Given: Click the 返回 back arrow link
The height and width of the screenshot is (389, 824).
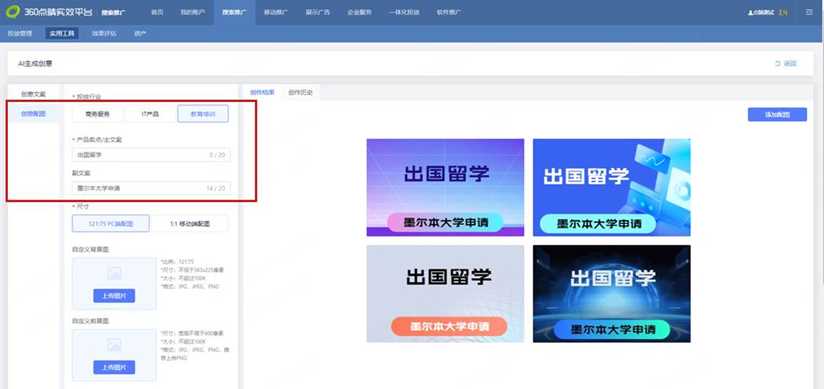Looking at the screenshot, I should click(786, 64).
